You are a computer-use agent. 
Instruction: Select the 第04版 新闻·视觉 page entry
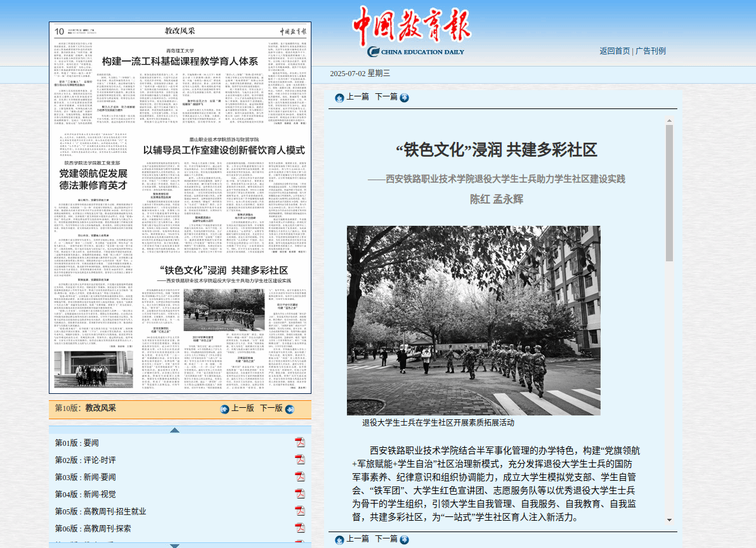(x=86, y=494)
